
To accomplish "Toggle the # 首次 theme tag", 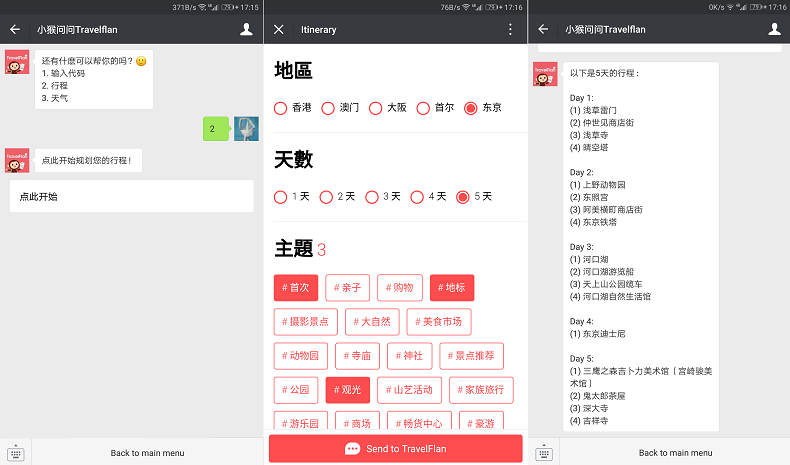I will pos(296,288).
